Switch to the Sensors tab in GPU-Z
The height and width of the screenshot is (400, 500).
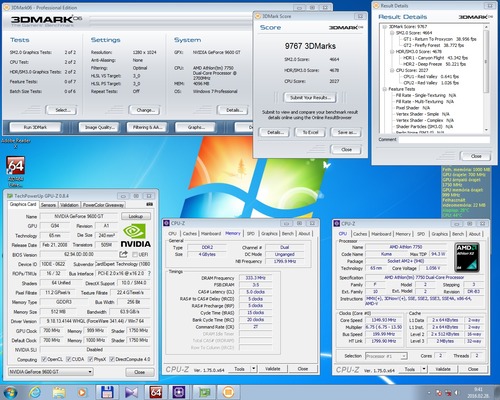click(x=48, y=205)
